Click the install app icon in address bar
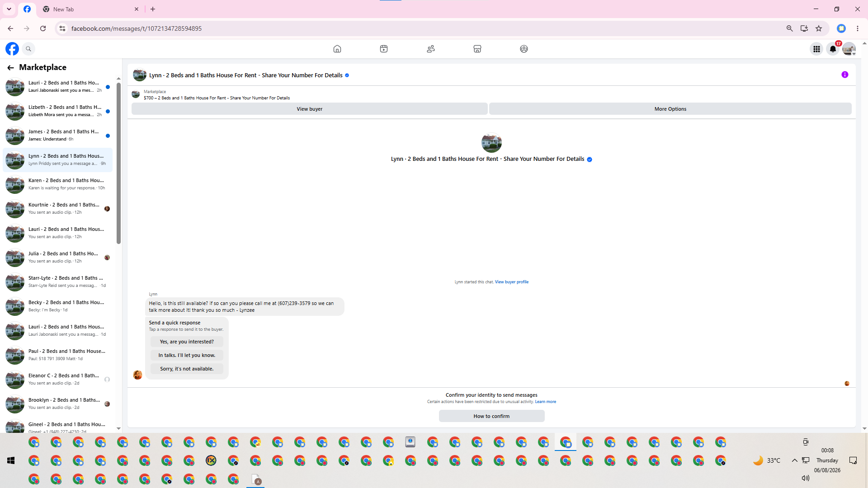 (x=804, y=28)
